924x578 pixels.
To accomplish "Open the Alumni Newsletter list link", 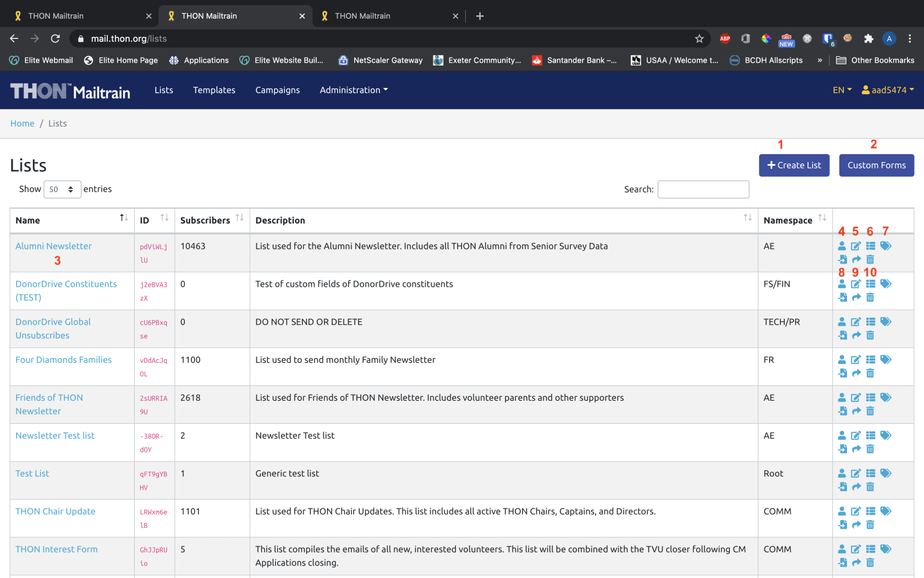I will coord(53,246).
